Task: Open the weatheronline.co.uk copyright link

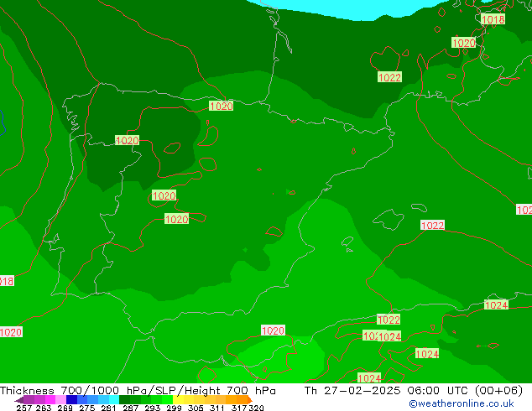Action: 462,403
